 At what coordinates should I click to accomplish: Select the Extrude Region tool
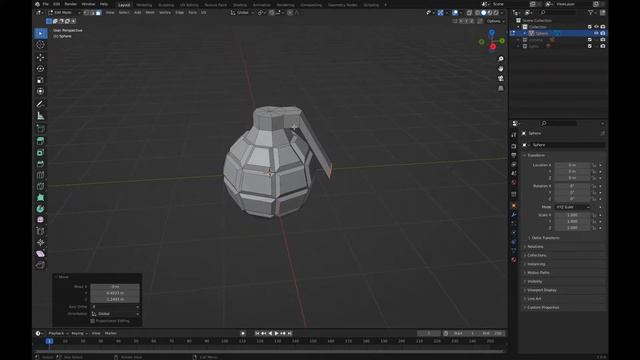[40, 141]
